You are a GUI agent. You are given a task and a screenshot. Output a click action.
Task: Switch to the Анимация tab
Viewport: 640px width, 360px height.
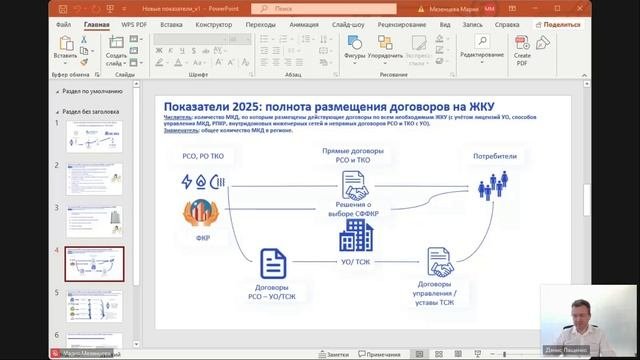click(304, 24)
